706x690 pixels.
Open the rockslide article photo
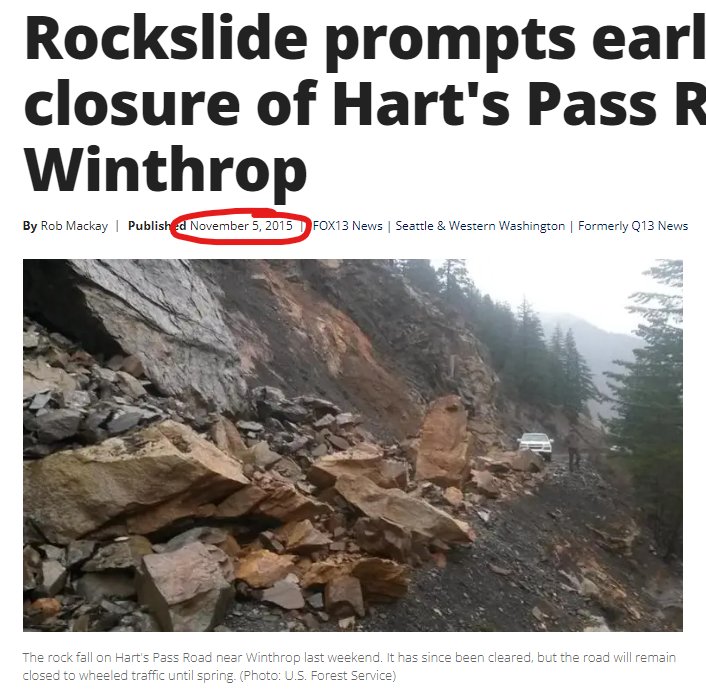pos(353,445)
